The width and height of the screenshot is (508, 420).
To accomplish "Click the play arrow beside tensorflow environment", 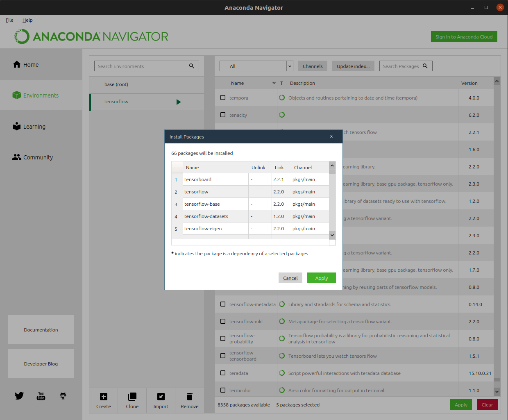I will [179, 102].
